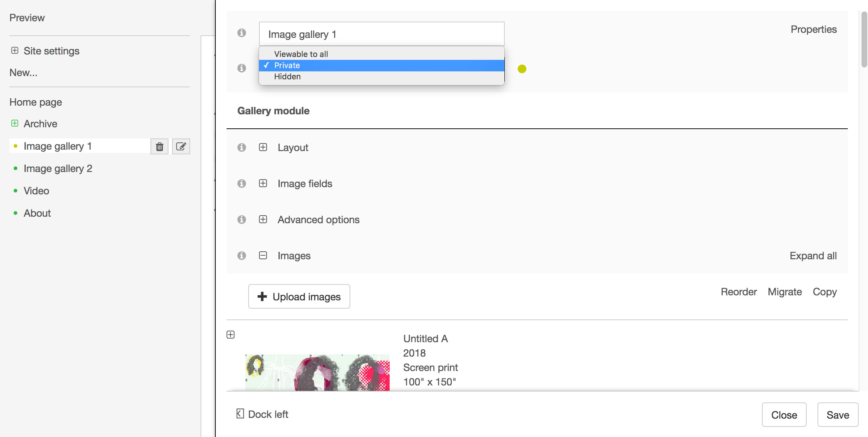
Task: Expand Site settings in sidebar
Action: (15, 50)
